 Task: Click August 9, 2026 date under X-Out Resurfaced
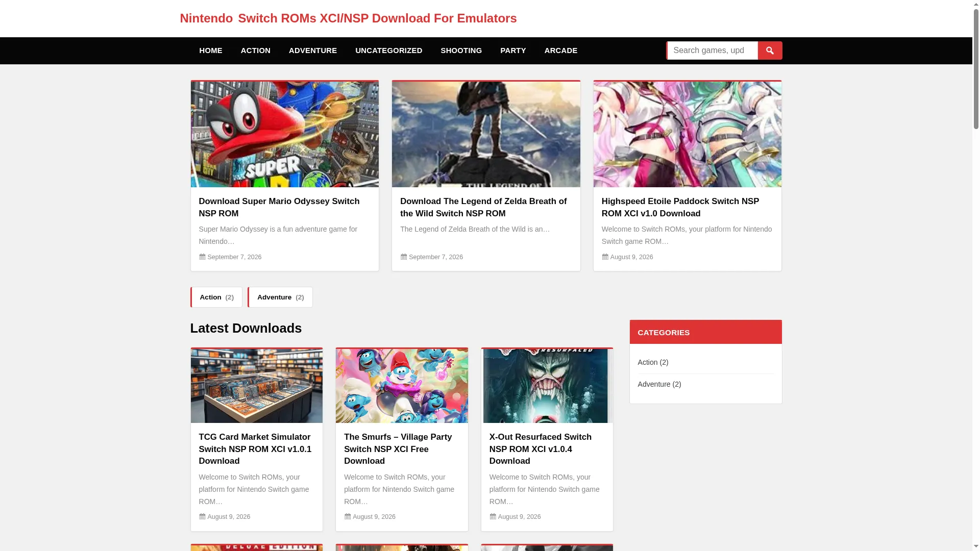coord(519,517)
